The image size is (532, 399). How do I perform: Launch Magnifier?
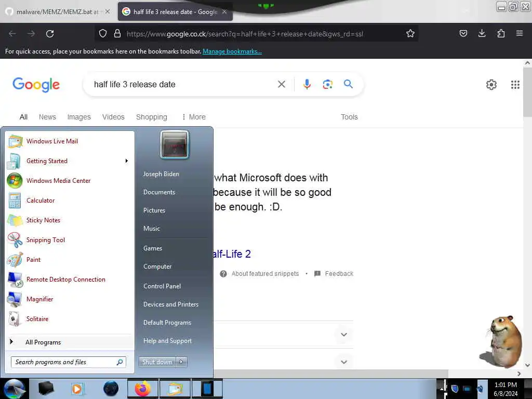pos(70,299)
